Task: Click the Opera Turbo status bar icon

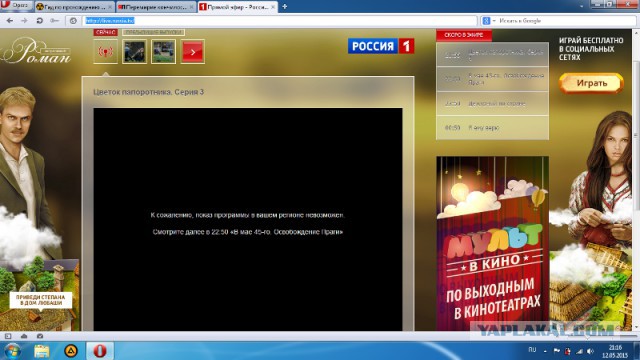Action: click(x=40, y=336)
